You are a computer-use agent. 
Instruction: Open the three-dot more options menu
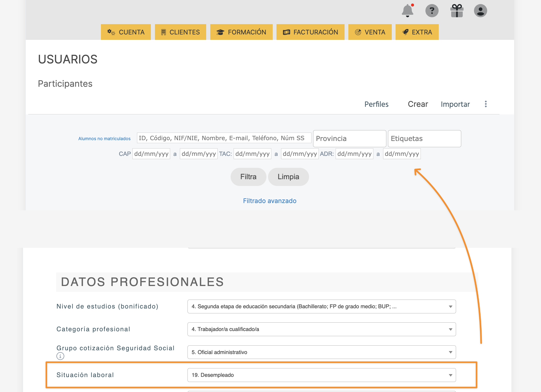tap(486, 104)
